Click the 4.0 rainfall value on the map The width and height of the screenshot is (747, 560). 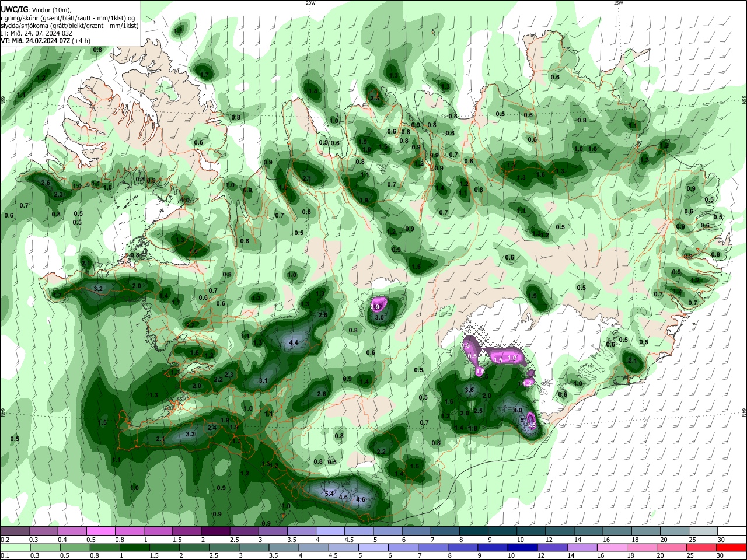(x=518, y=411)
